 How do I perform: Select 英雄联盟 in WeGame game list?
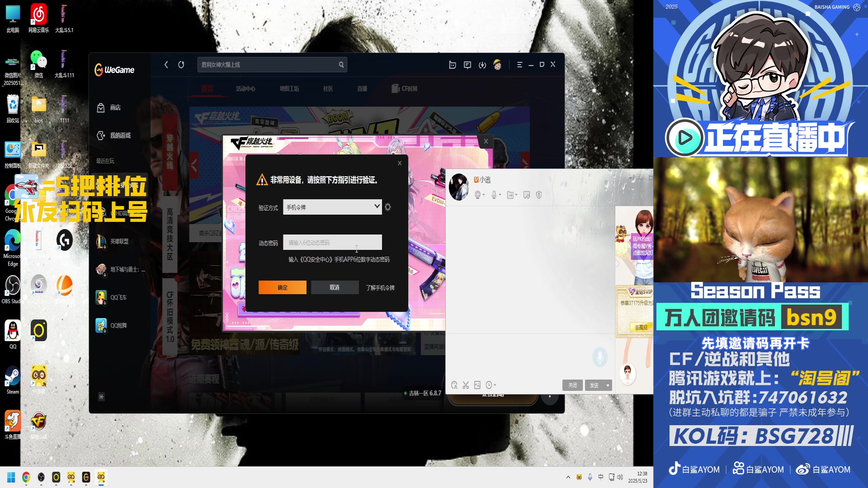click(x=113, y=241)
